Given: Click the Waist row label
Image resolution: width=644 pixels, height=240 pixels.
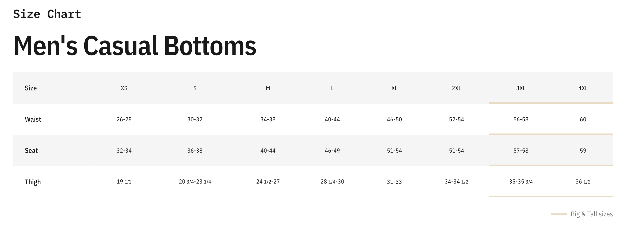Looking at the screenshot, I should [33, 119].
